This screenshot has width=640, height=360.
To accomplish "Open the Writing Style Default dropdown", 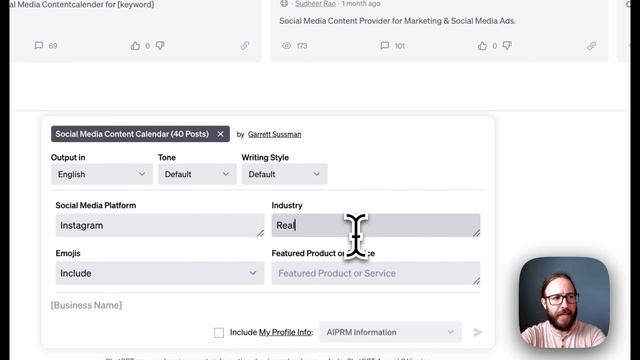I will click(284, 174).
